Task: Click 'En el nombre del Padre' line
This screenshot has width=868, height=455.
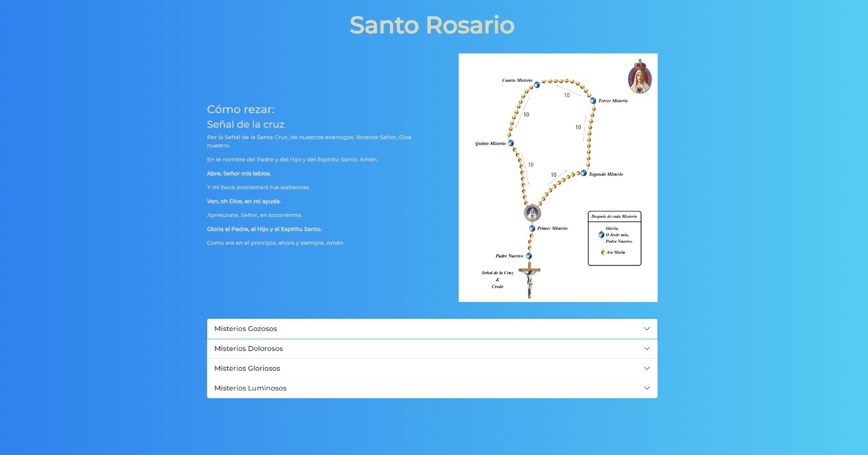Action: pyautogui.click(x=293, y=160)
